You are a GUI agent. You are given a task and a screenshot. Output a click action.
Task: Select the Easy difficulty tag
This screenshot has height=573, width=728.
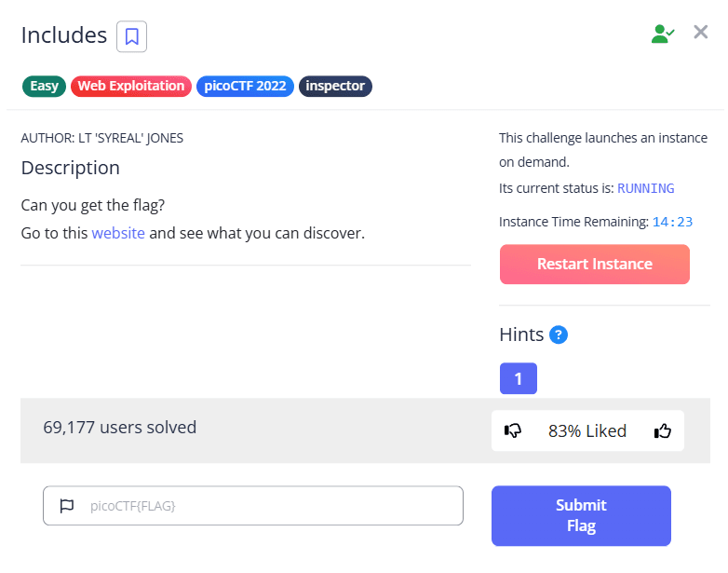click(x=44, y=87)
